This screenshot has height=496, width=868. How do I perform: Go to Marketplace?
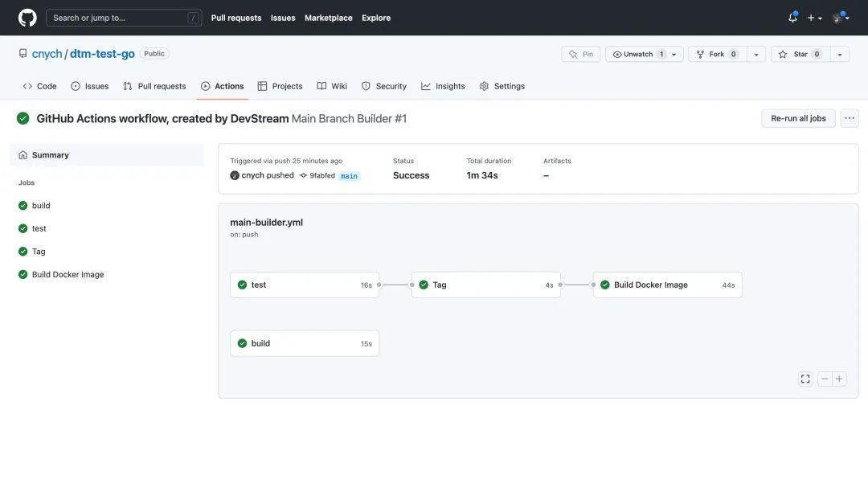click(328, 18)
